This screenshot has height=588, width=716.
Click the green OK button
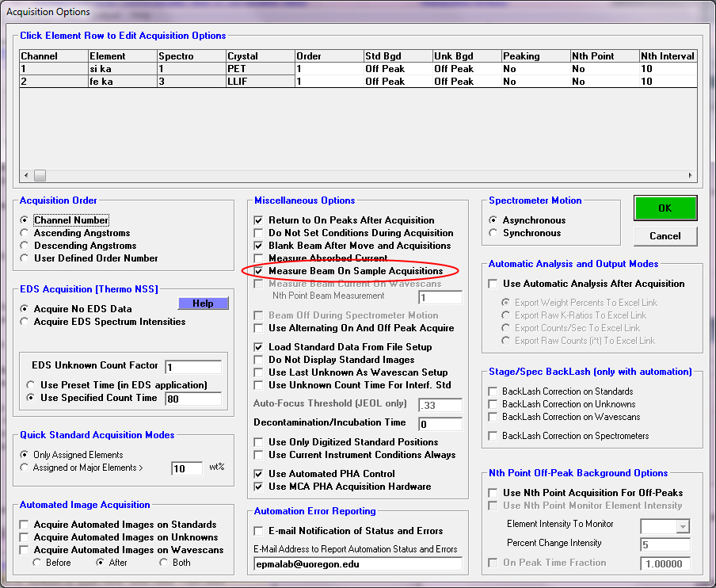(665, 208)
